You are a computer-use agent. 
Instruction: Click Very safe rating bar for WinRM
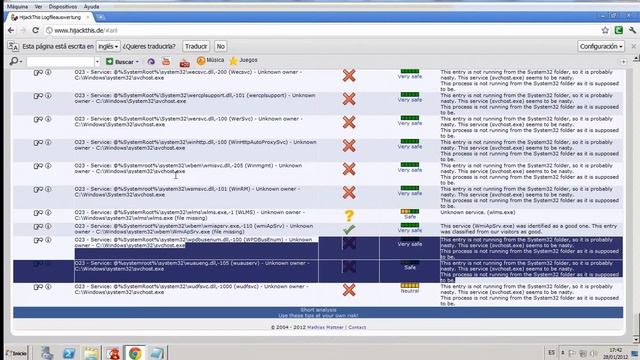(410, 189)
